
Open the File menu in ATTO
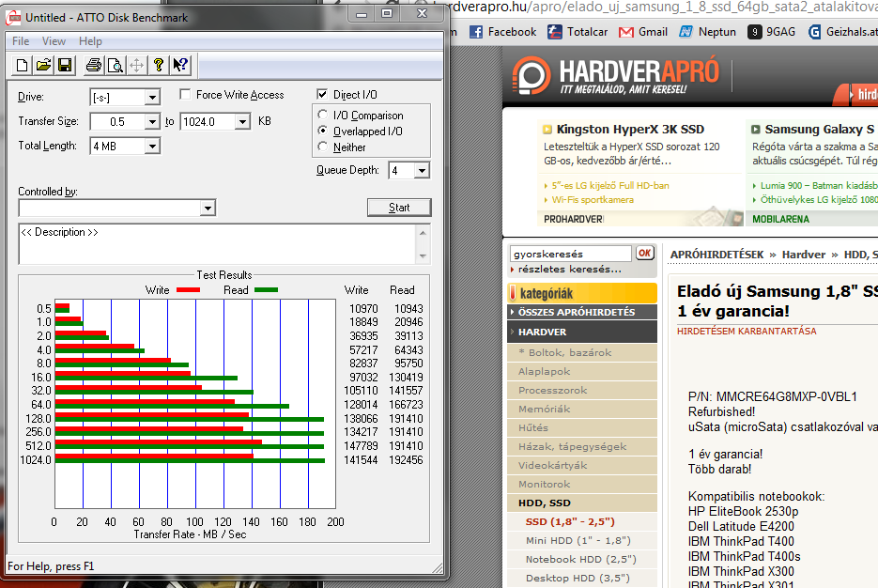tap(21, 41)
